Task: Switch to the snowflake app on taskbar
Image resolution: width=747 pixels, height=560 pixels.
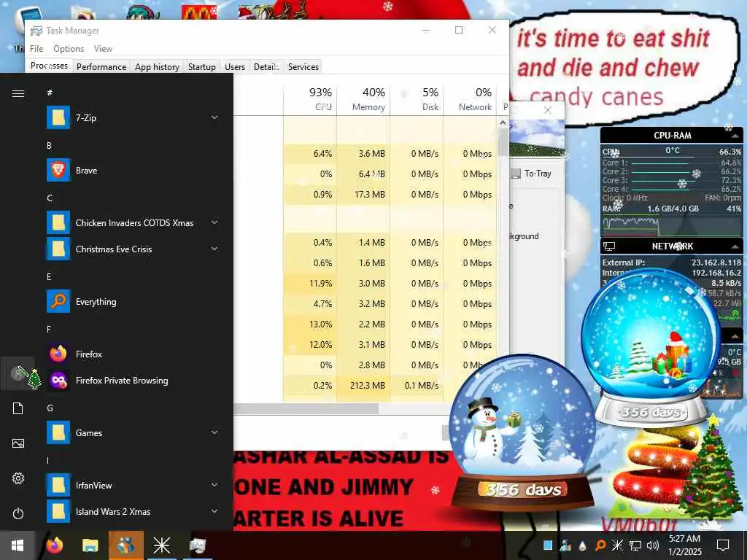Action: click(x=161, y=545)
